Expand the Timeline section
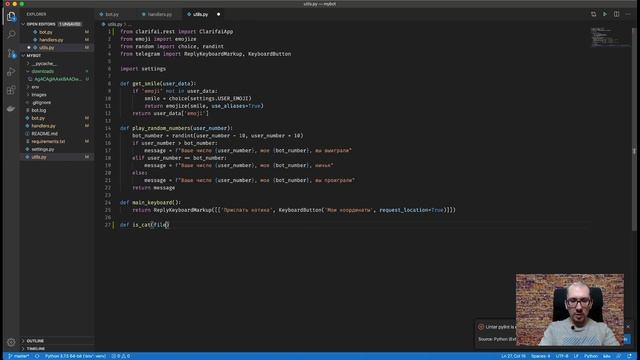The width and height of the screenshot is (640, 360). (36, 349)
